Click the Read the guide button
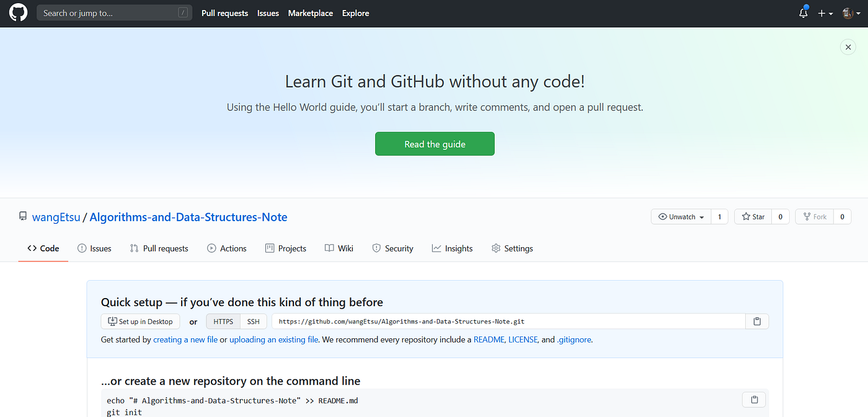868x417 pixels. pos(435,144)
